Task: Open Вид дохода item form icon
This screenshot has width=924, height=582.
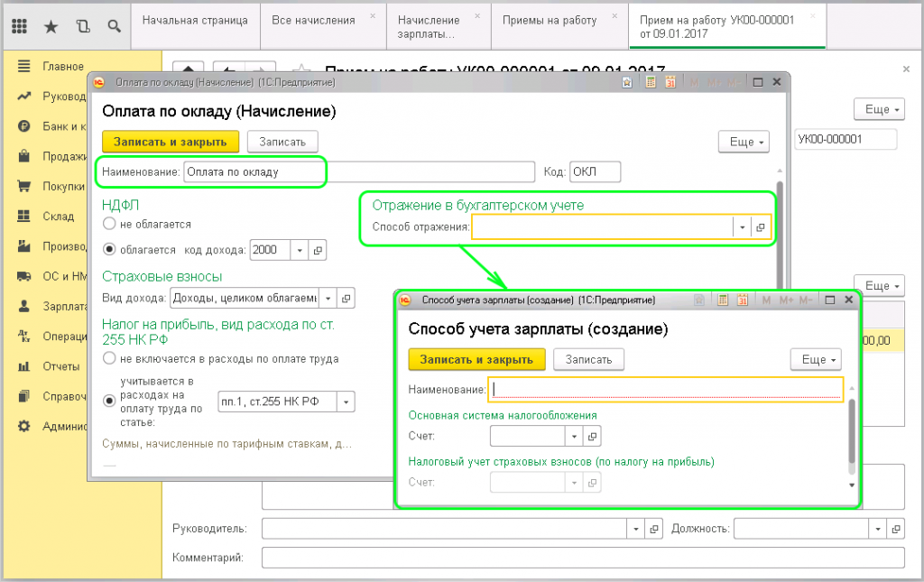Action: coord(346,298)
